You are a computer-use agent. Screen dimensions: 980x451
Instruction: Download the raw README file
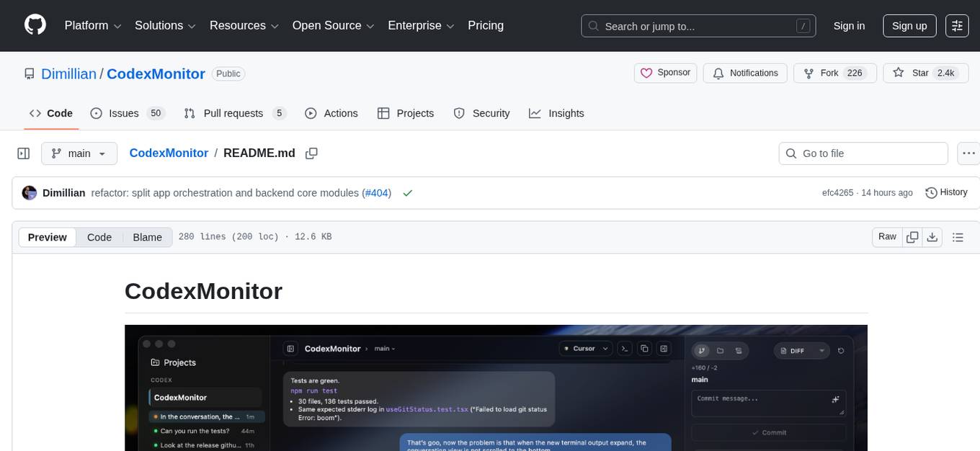point(932,236)
